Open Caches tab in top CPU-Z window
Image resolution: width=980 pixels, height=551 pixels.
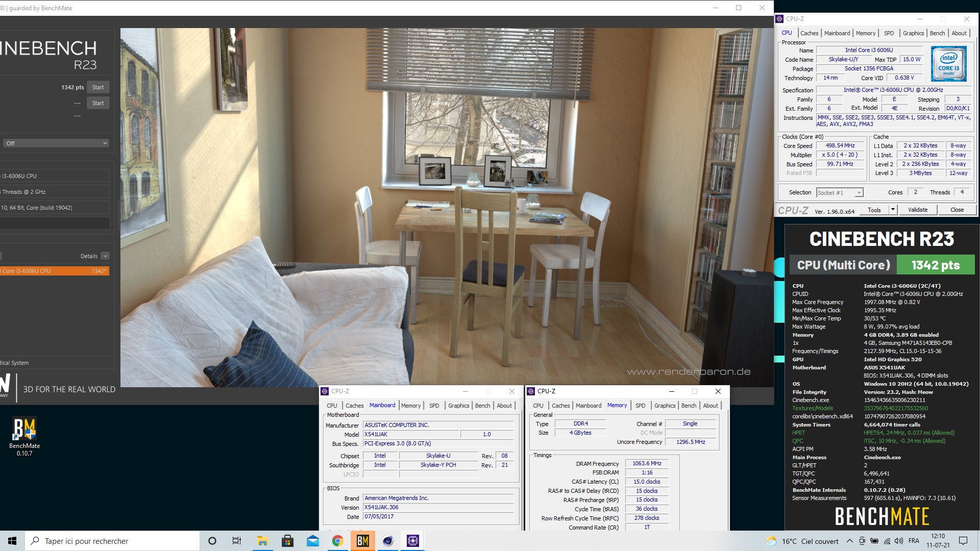tap(809, 33)
